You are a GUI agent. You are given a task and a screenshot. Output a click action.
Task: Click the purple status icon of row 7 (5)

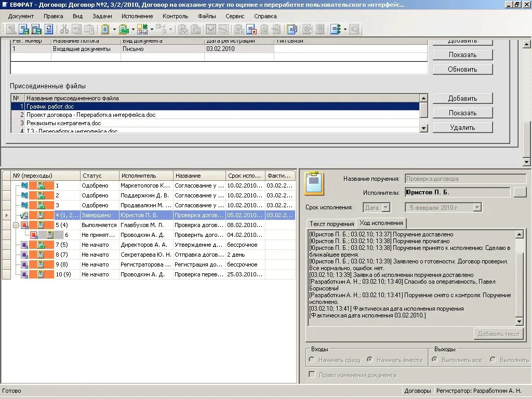(24, 245)
